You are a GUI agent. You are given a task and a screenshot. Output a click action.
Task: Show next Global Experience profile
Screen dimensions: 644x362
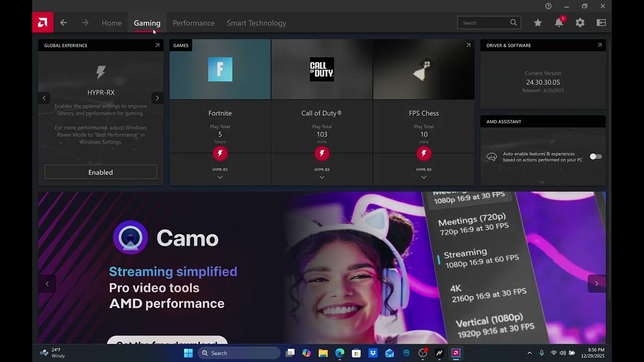pos(157,98)
